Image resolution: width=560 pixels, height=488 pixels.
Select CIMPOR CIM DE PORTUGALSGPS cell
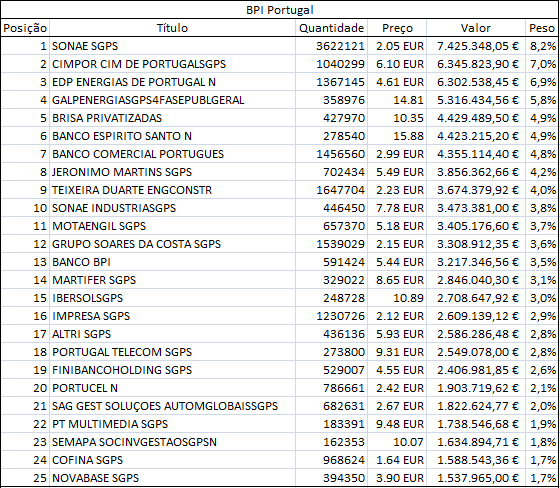(172, 64)
